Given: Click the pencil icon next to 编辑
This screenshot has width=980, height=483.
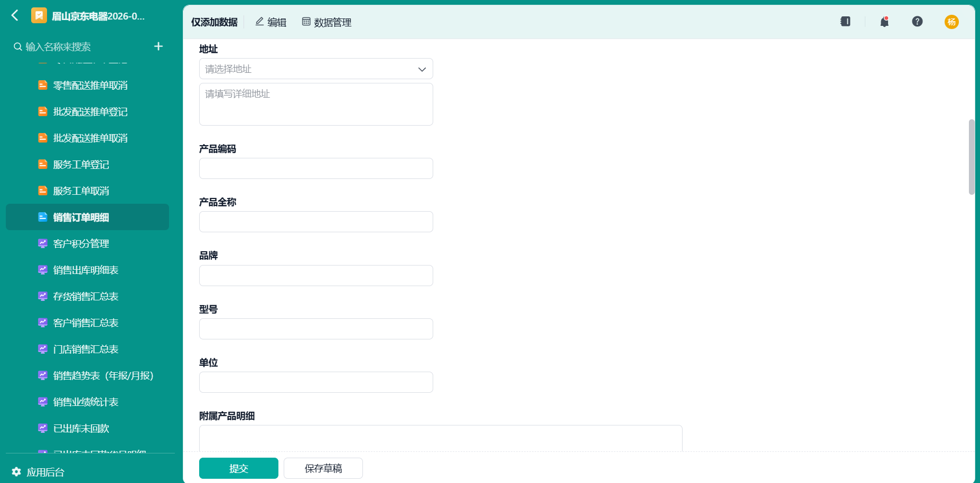Looking at the screenshot, I should [259, 22].
